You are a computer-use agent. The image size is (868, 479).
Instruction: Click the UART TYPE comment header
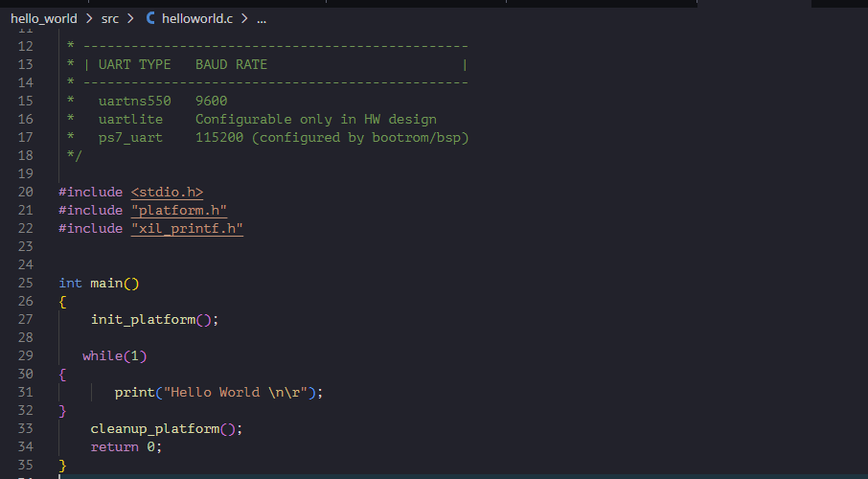click(x=134, y=64)
